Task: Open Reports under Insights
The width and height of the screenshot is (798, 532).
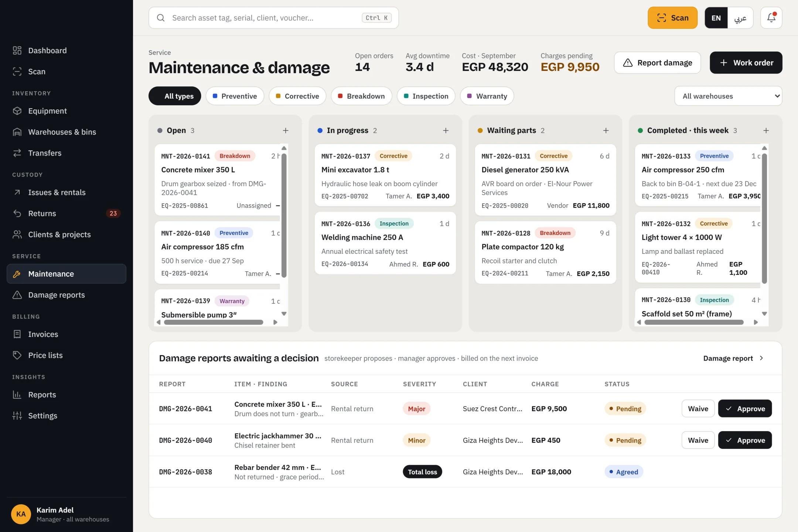Action: tap(66, 395)
